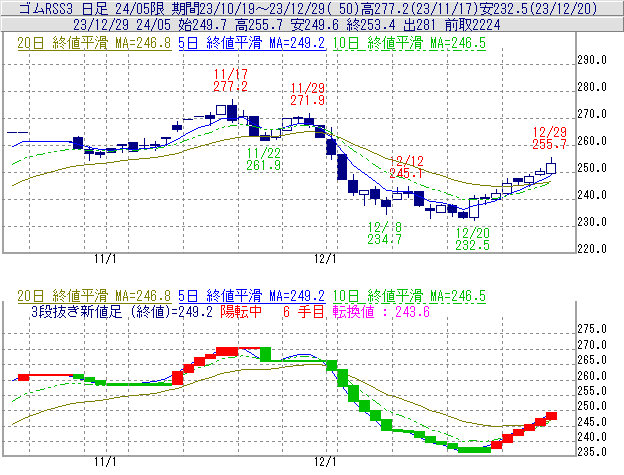Click the lower chart 260.0 axis value
This screenshot has height=475, width=624.
[592, 376]
